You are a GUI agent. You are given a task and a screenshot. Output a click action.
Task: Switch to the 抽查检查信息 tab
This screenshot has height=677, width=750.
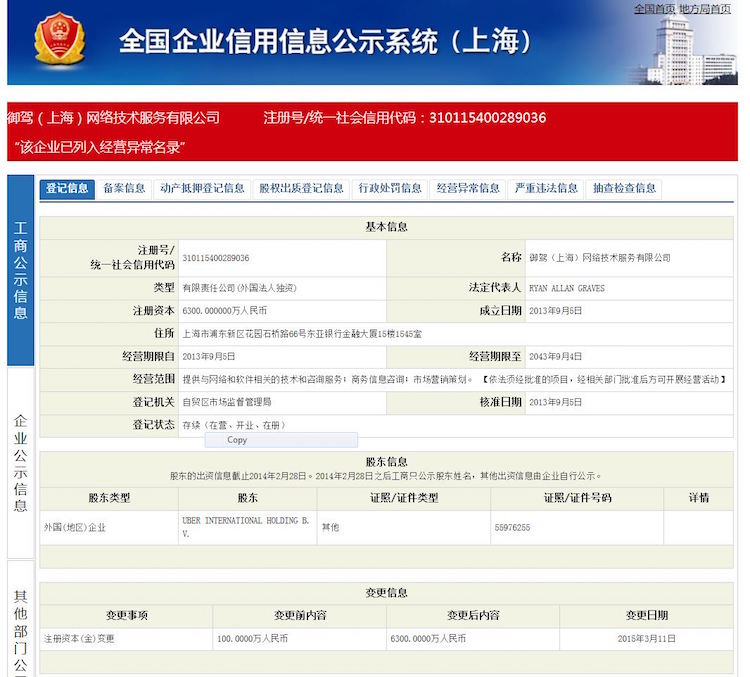tap(624, 189)
